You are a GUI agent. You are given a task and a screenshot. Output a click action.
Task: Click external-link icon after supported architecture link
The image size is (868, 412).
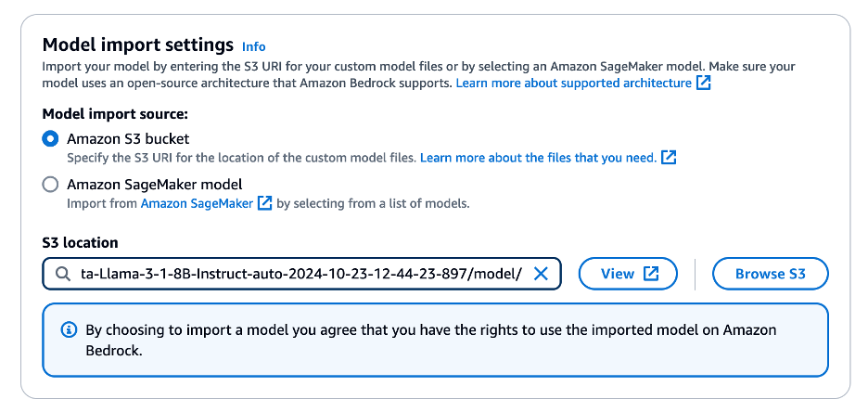click(x=704, y=83)
